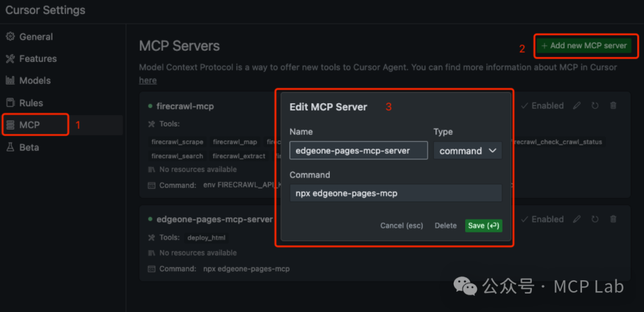
Task: Save the MCP server configuration
Action: 484,225
